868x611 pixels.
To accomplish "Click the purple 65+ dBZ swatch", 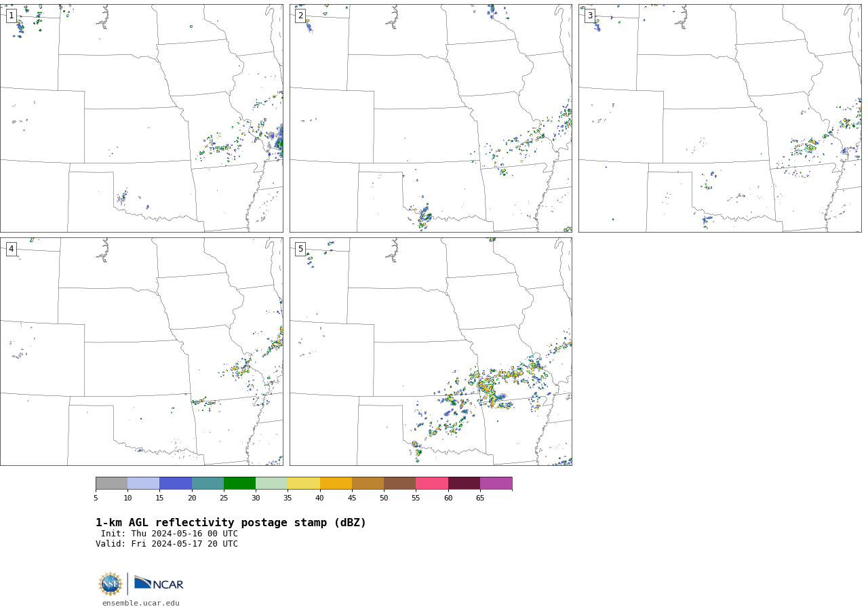I will [496, 483].
